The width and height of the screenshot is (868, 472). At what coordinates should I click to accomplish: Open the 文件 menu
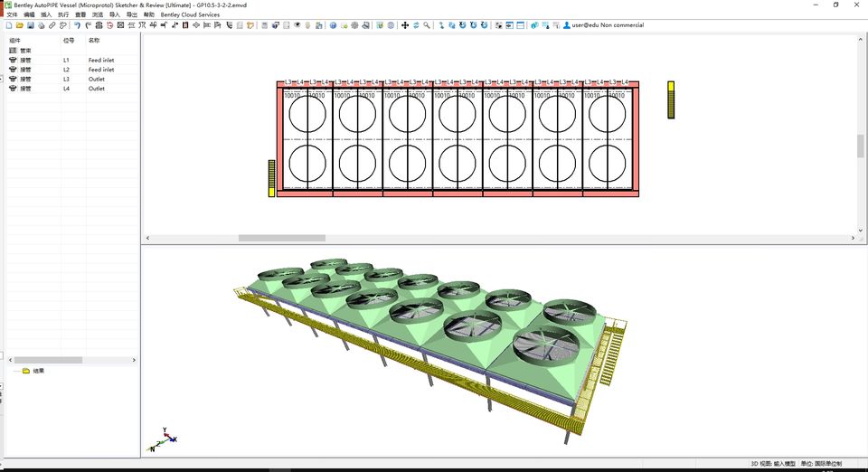click(13, 15)
